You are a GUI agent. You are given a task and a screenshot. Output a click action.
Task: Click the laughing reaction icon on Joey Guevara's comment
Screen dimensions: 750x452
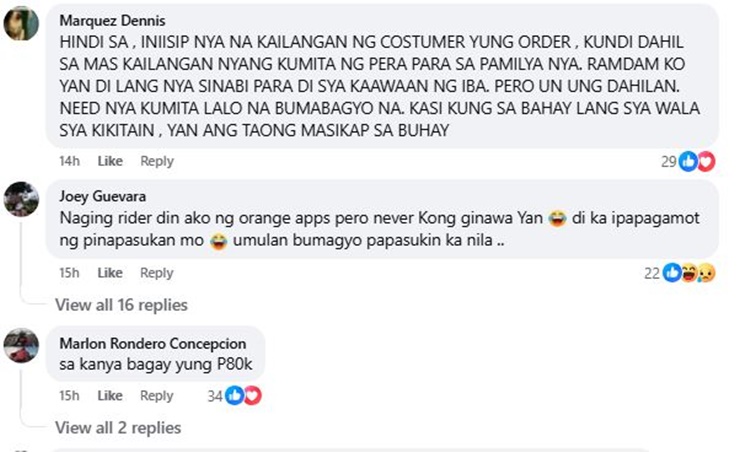pyautogui.click(x=689, y=273)
